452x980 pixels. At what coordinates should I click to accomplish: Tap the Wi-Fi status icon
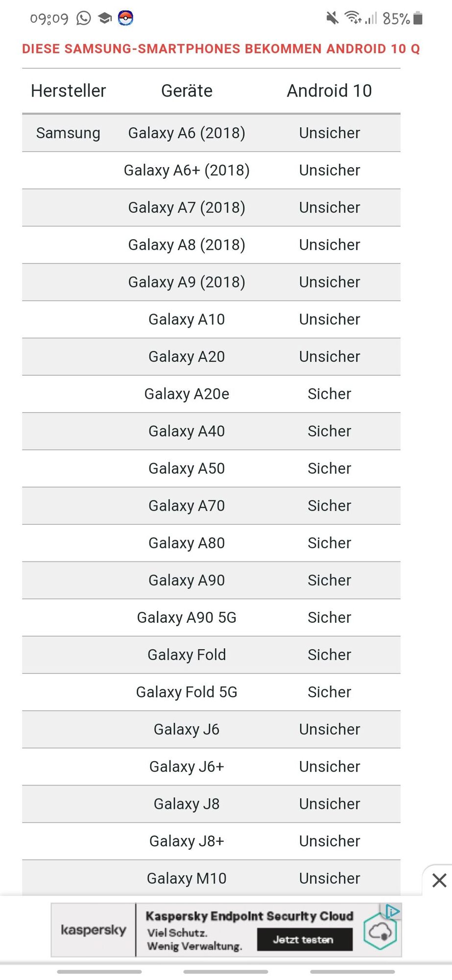[x=353, y=18]
